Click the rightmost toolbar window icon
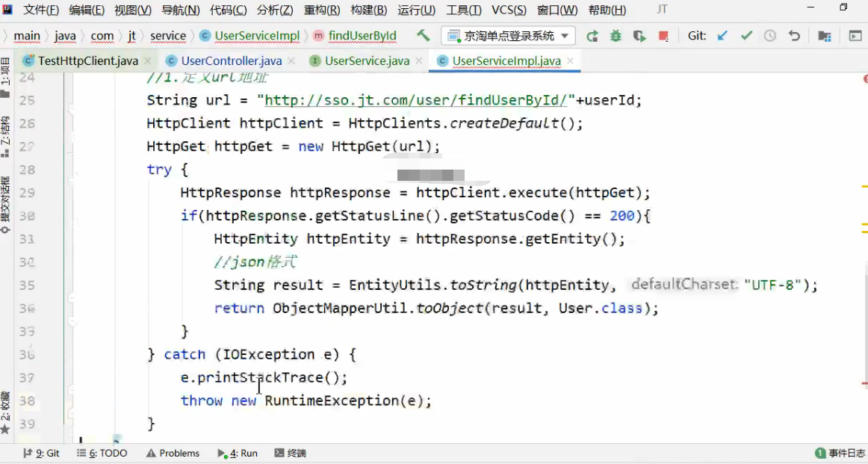This screenshot has height=464, width=868. tap(855, 36)
